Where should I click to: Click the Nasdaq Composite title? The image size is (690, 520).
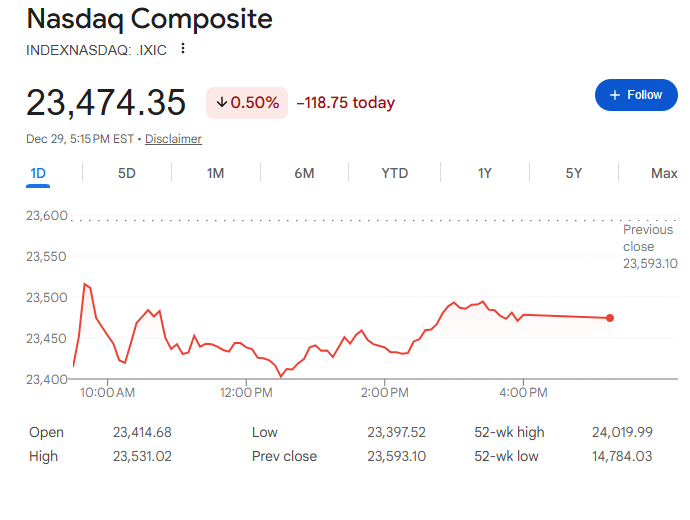click(149, 19)
